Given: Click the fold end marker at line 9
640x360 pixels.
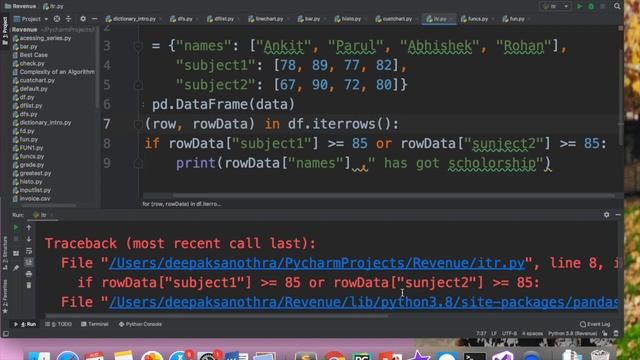Looking at the screenshot, I should tap(138, 163).
